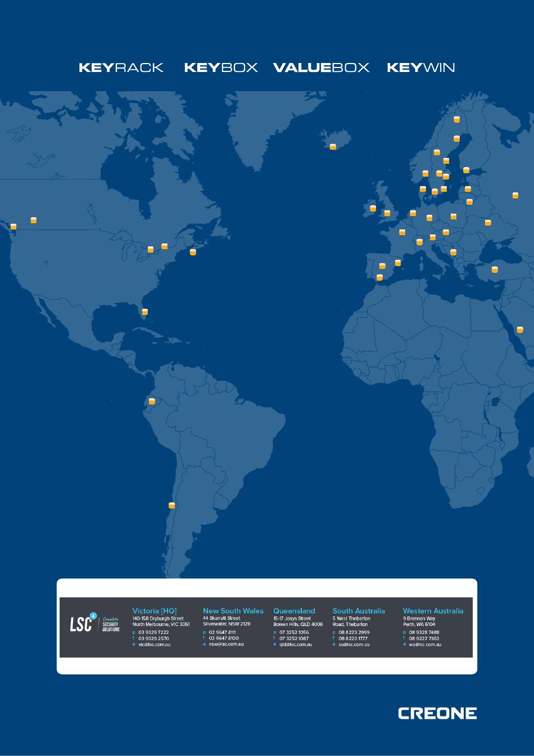Select the northernmost Finland map marker
The image size is (534, 756).
pyautogui.click(x=456, y=119)
